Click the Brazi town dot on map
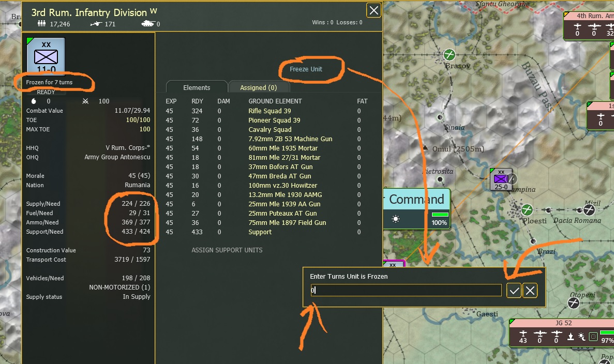614x364 pixels. pyautogui.click(x=533, y=241)
